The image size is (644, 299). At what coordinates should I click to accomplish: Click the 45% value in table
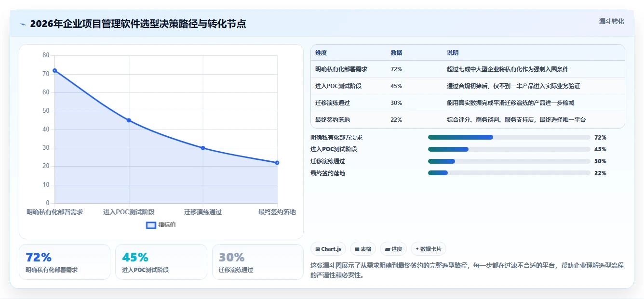point(396,86)
